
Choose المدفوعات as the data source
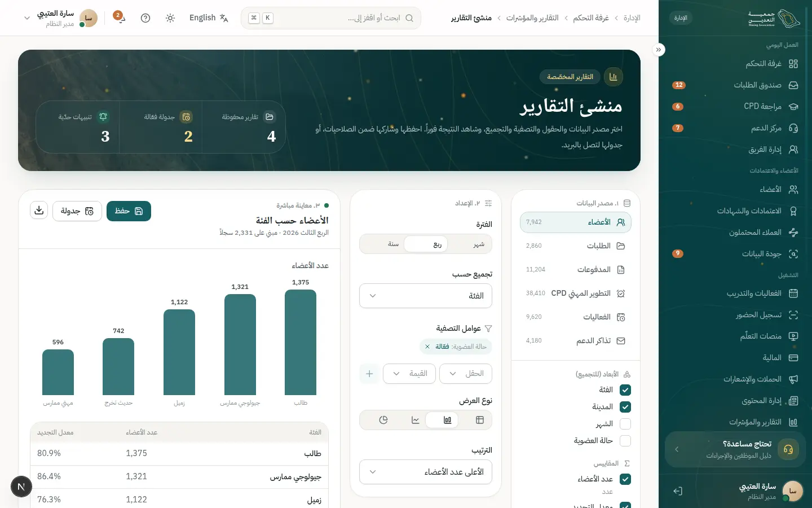click(576, 270)
